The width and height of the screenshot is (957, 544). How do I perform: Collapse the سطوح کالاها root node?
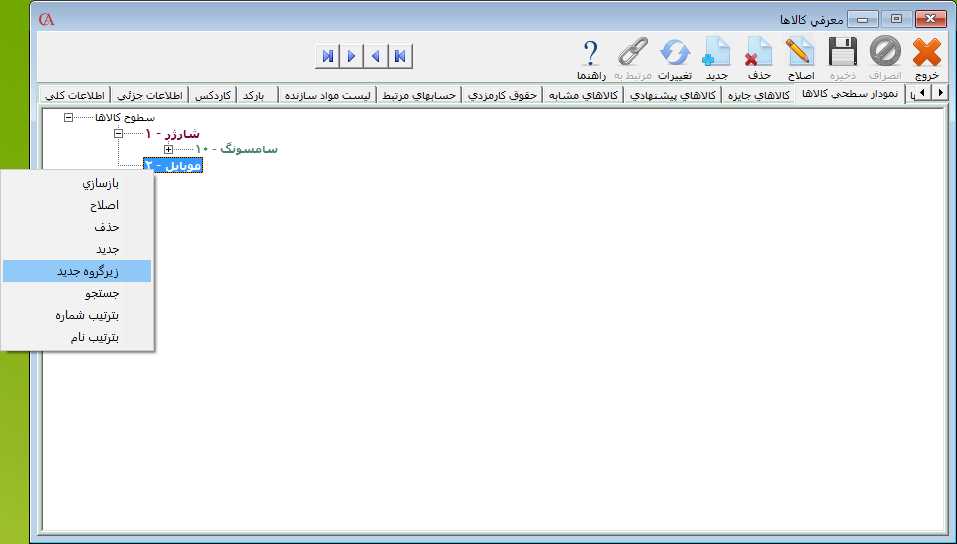68,117
